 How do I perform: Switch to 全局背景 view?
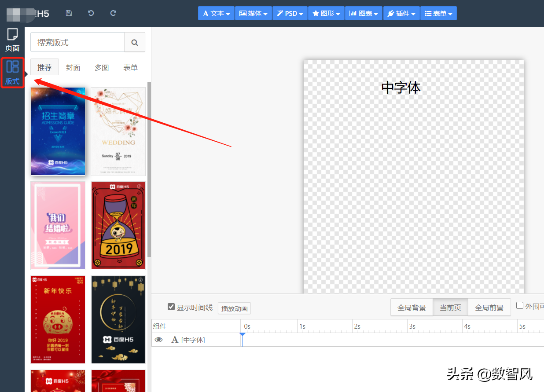[412, 307]
